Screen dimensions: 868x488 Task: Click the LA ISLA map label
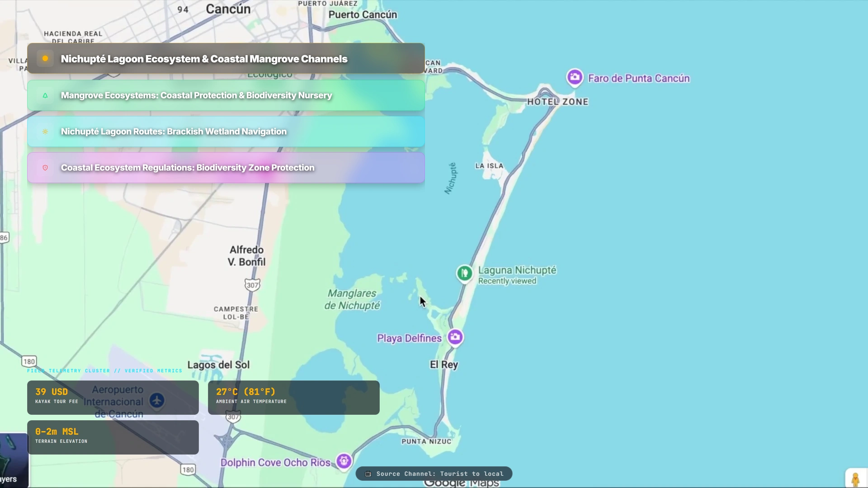tap(489, 166)
